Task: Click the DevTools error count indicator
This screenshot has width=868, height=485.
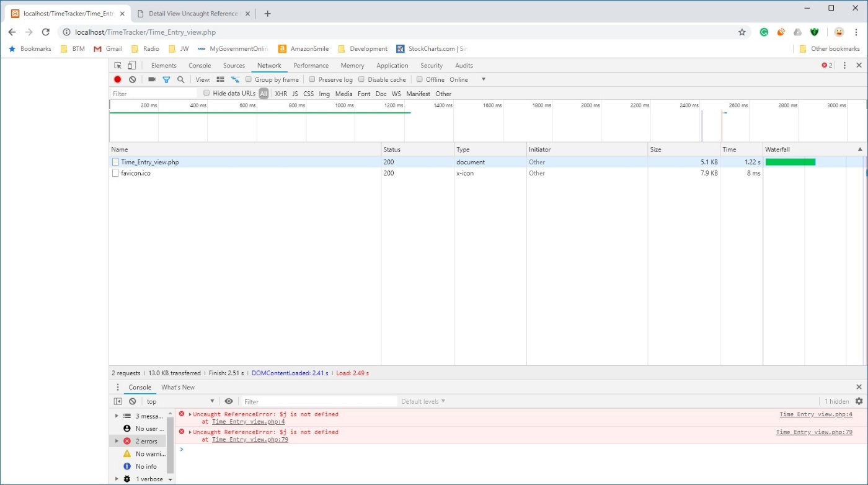Action: click(x=827, y=65)
